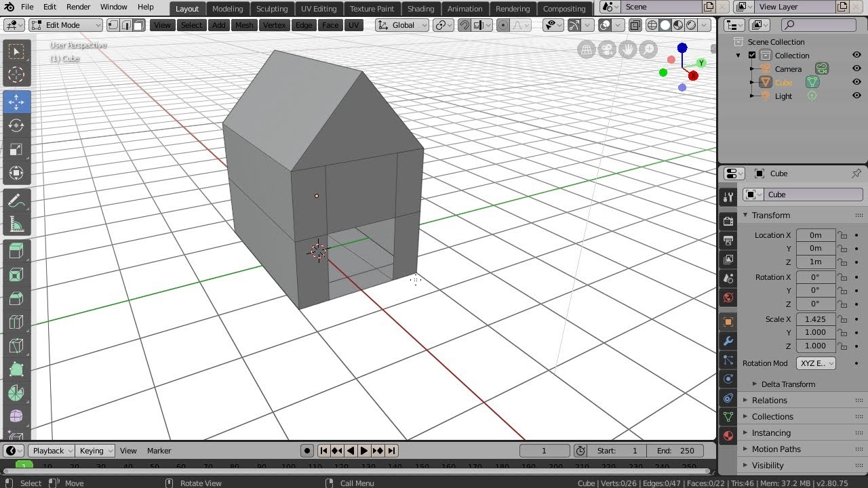Open timeline Keying menu

(x=95, y=451)
